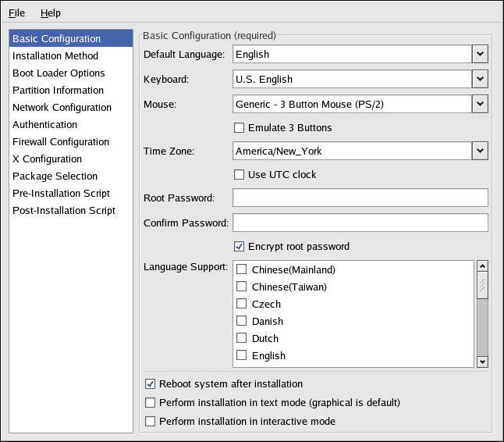Click the Root Password field
The width and height of the screenshot is (504, 442).
[360, 198]
